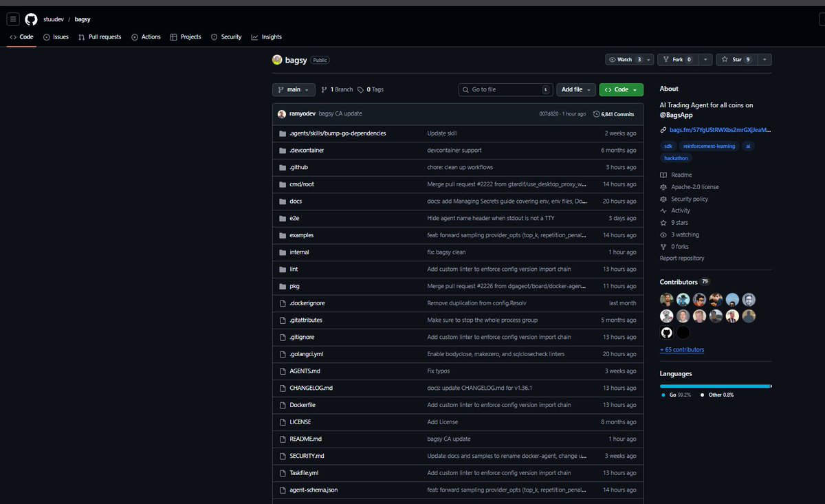Click the GitHub-logo contributor avatar
Screen dimensions: 825x504
(x=666, y=333)
